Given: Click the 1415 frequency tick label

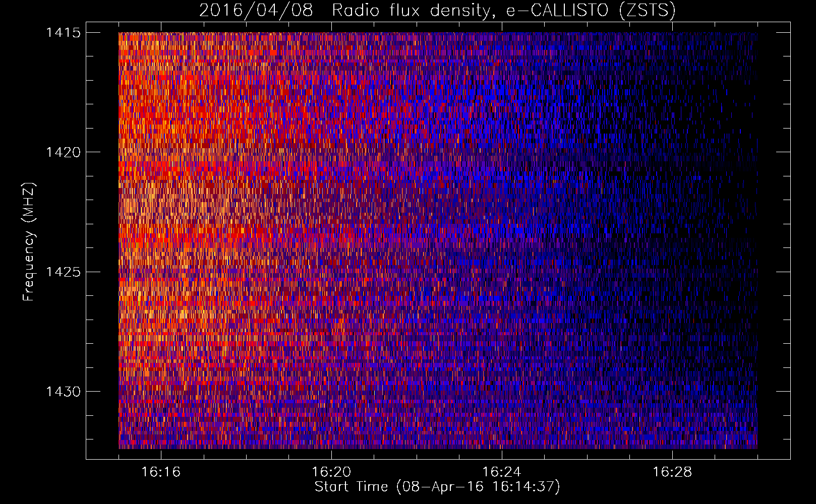Looking at the screenshot, I should coord(63,33).
